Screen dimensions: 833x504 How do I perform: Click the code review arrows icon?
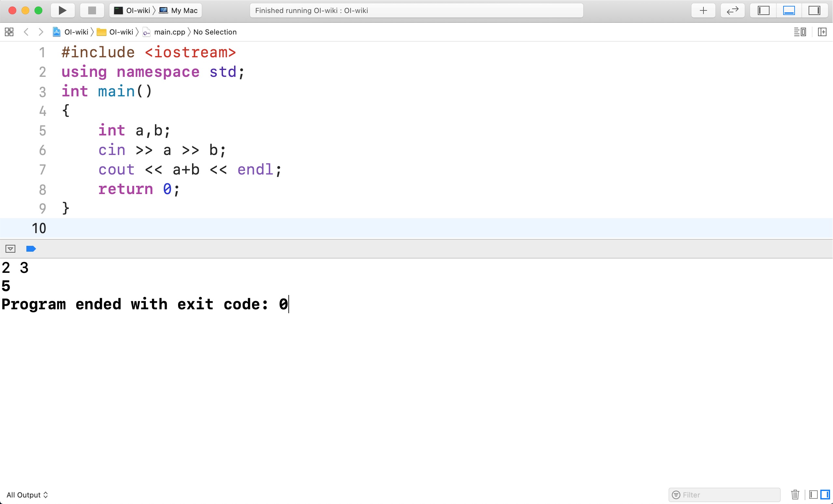[732, 10]
